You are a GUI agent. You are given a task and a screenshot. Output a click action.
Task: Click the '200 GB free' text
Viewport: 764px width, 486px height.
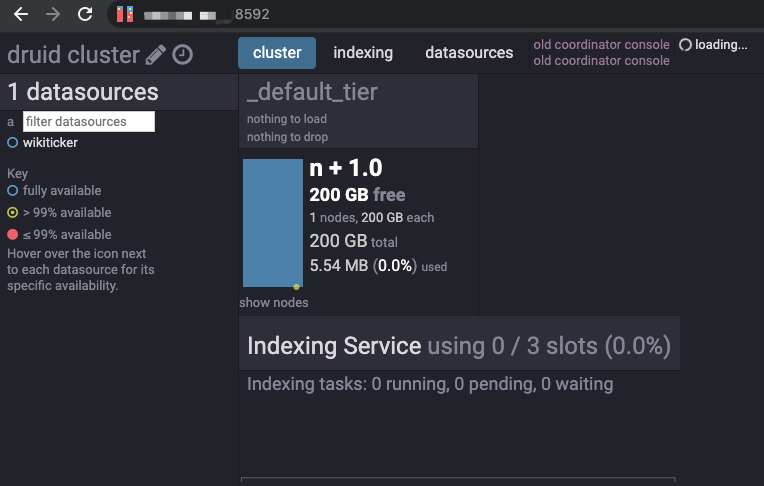[x=357, y=194]
